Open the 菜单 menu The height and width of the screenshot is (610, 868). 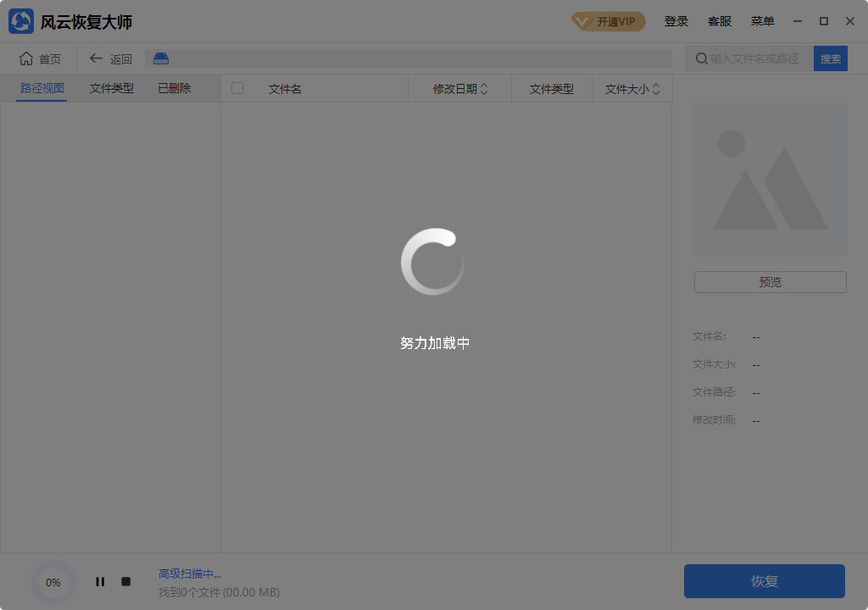[762, 21]
